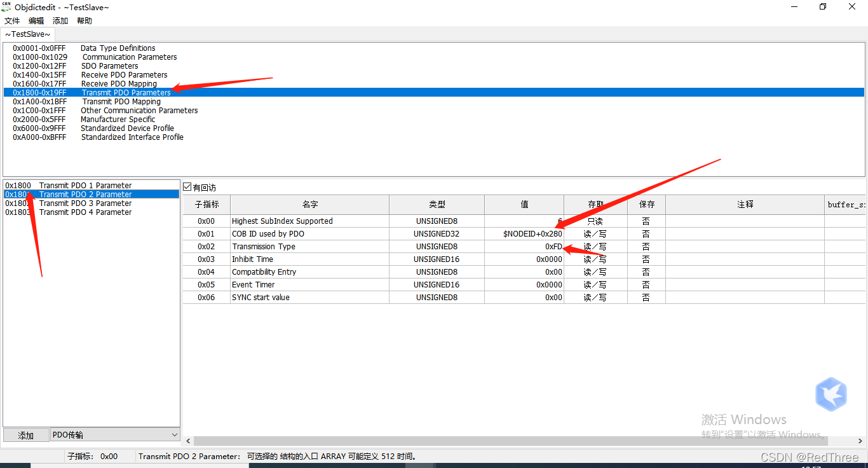Minimize the Objdictedit window
Viewport: 868px width, 468px height.
pos(794,7)
